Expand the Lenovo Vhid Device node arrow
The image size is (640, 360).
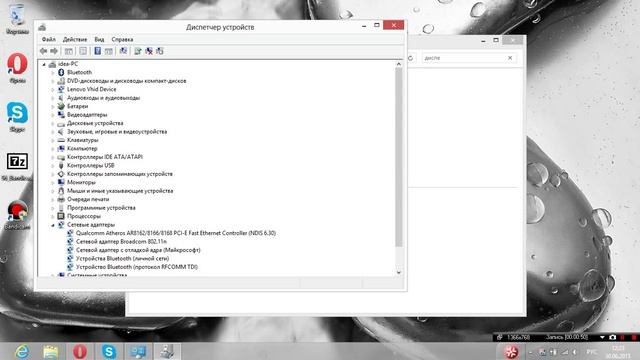(53, 89)
